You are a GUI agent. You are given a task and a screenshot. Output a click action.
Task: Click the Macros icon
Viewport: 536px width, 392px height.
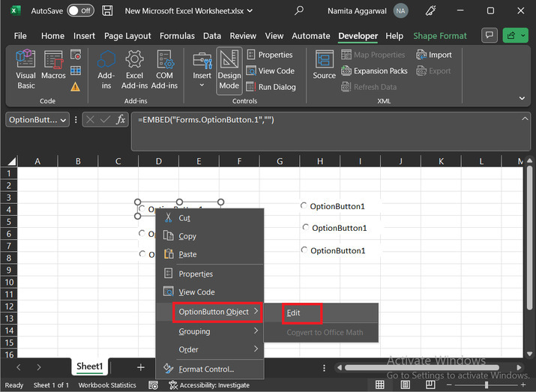(54, 69)
